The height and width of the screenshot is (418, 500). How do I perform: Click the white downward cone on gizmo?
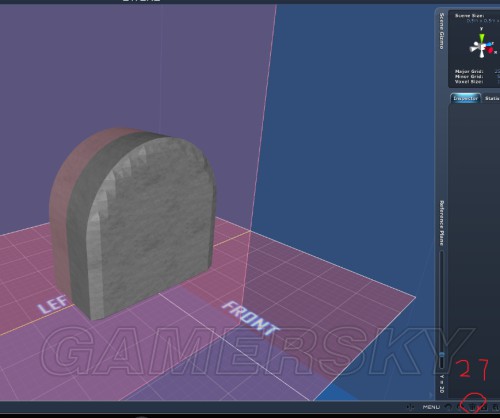click(x=482, y=53)
